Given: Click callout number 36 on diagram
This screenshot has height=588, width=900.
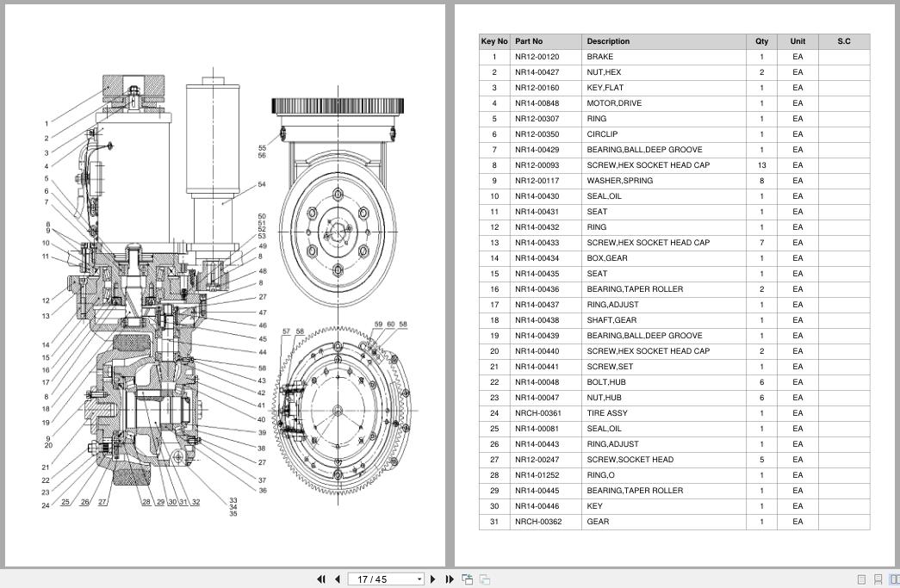Looking at the screenshot, I should [x=263, y=491].
